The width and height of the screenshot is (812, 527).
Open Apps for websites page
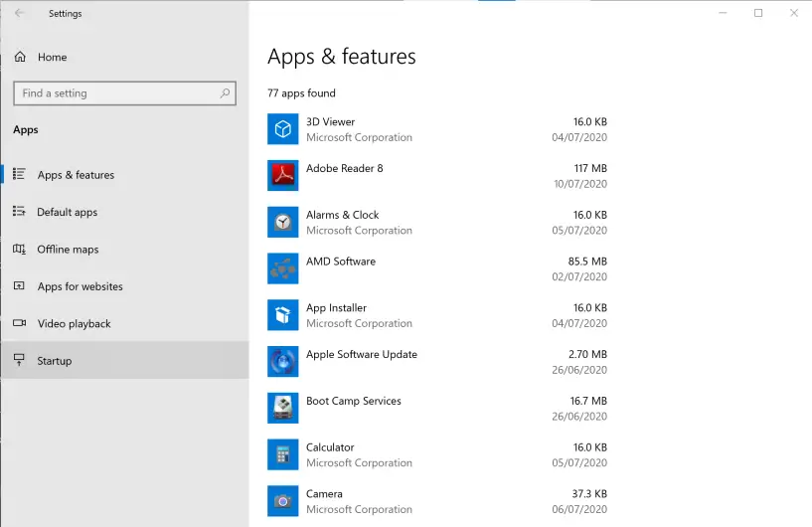125,286
